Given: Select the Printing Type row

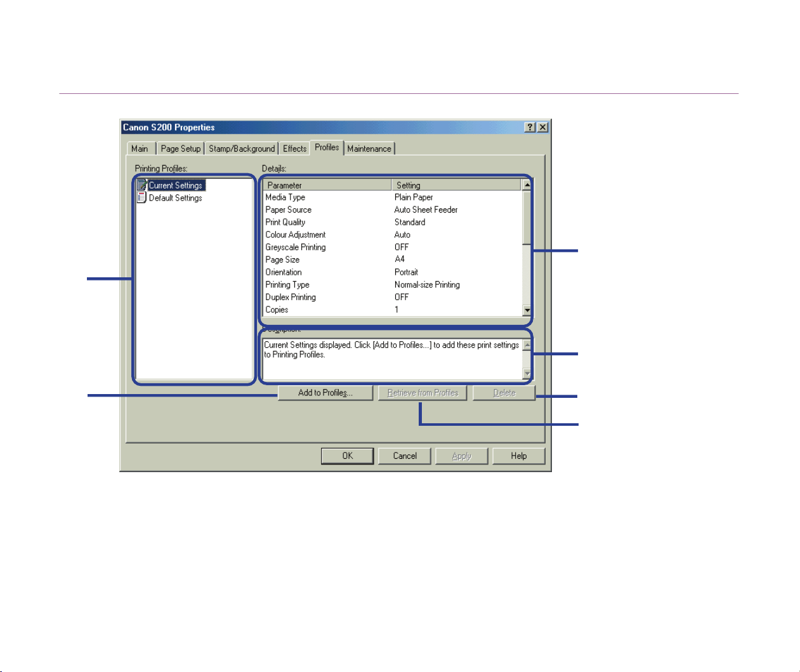Looking at the screenshot, I should [393, 285].
